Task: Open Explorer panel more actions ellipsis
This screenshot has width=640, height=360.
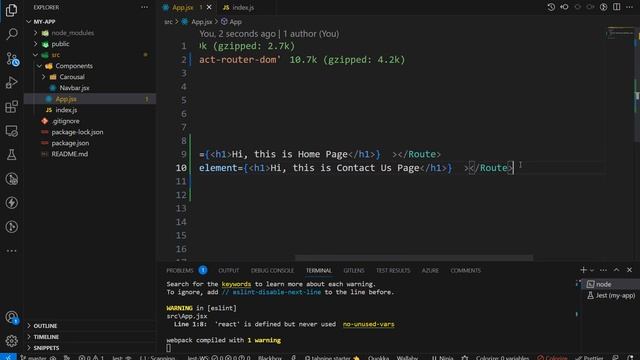Action: click(x=144, y=7)
